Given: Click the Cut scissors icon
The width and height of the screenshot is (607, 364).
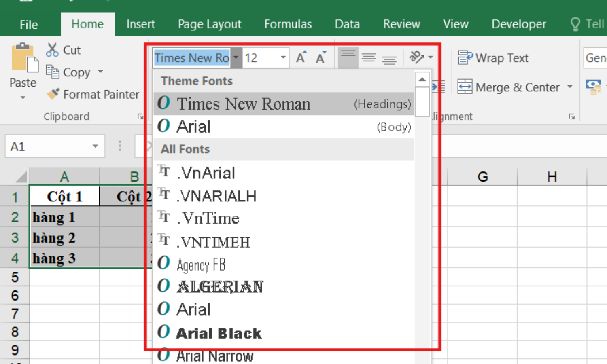Looking at the screenshot, I should point(52,50).
